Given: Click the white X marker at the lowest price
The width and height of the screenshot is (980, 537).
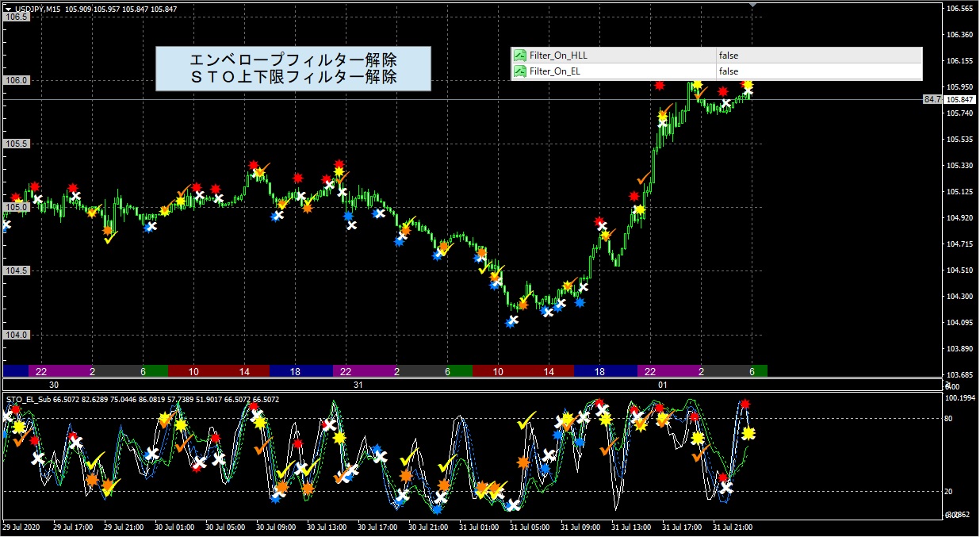Looking at the screenshot, I should click(512, 321).
